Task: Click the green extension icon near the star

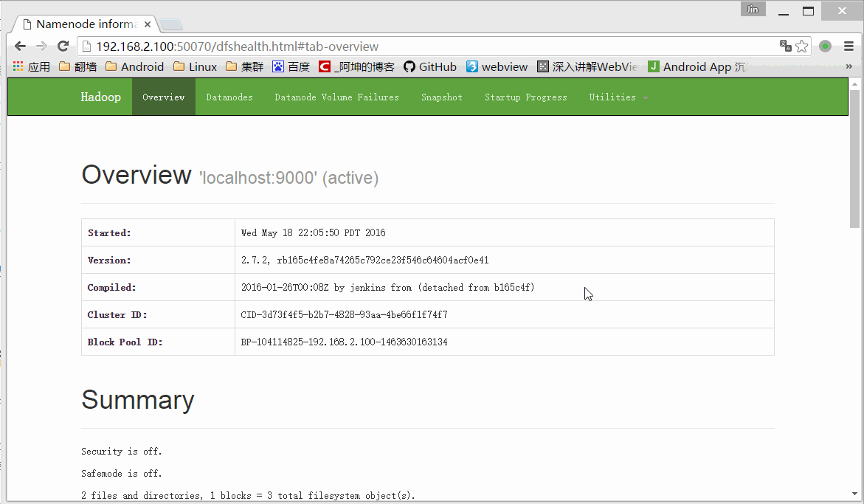Action: pyautogui.click(x=825, y=46)
